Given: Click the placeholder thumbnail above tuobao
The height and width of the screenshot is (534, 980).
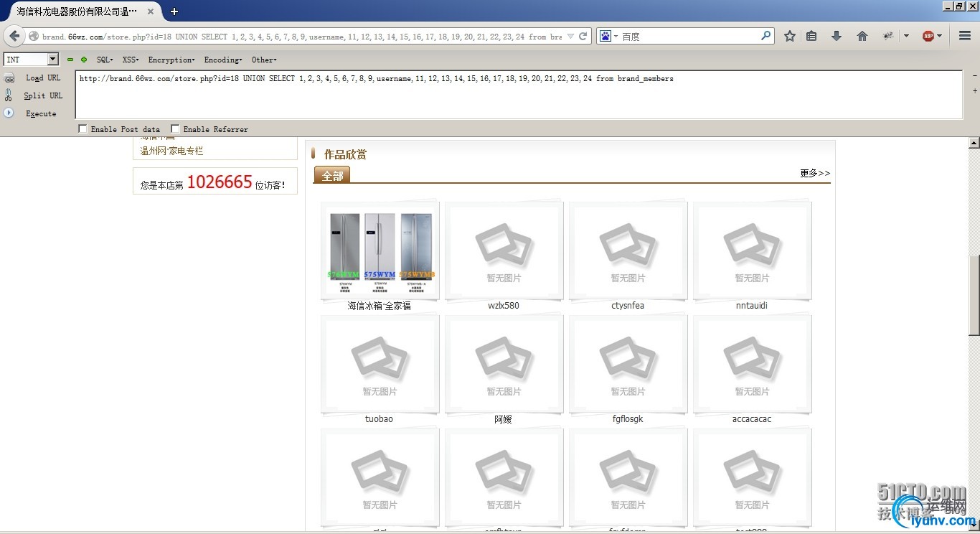Looking at the screenshot, I should 380,365.
